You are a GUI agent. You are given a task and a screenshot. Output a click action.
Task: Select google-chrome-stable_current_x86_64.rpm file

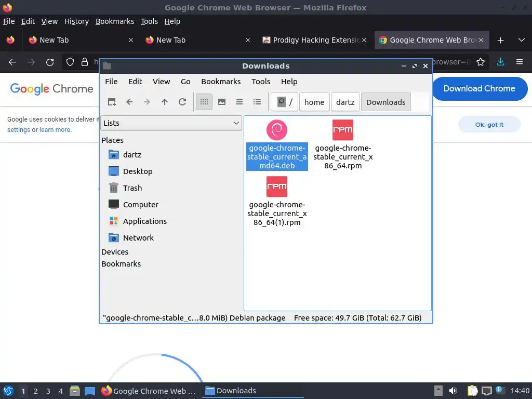[x=343, y=145]
